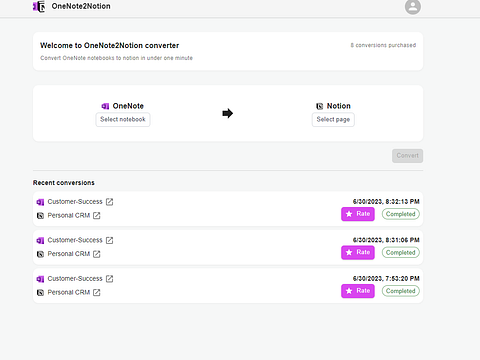Click the OneNote2Notion logo icon
480x360 pixels.
[39, 6]
